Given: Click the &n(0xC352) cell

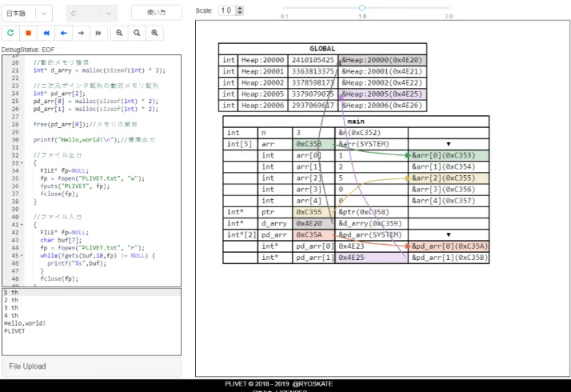Looking at the screenshot, I should pyautogui.click(x=371, y=133).
